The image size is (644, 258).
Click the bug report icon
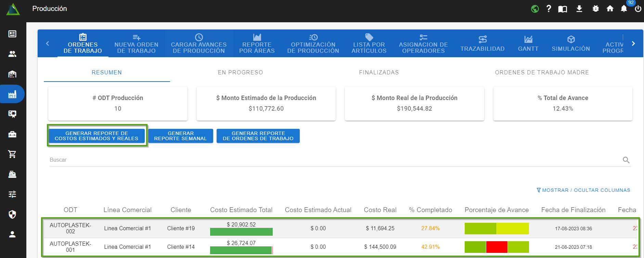coord(595,9)
